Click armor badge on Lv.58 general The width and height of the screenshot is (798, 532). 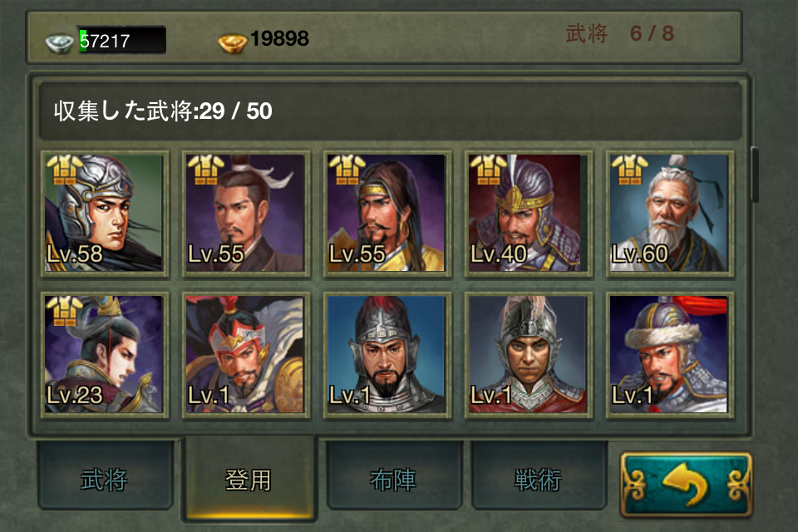(64, 170)
